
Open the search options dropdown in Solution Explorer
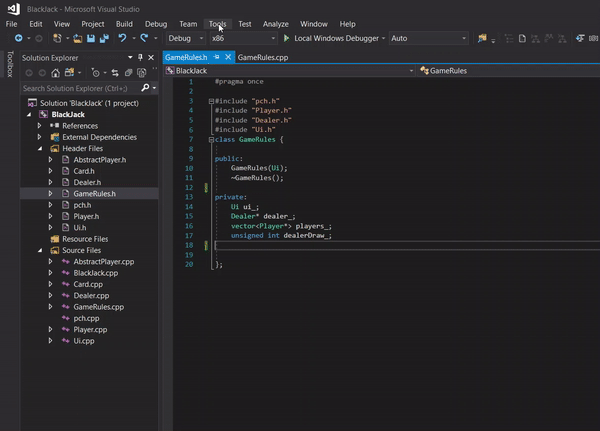154,88
